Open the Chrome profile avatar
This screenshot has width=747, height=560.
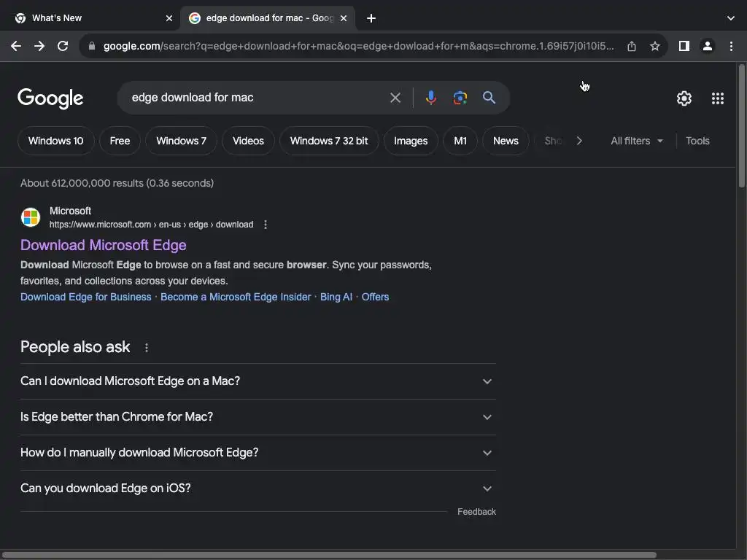(x=708, y=46)
